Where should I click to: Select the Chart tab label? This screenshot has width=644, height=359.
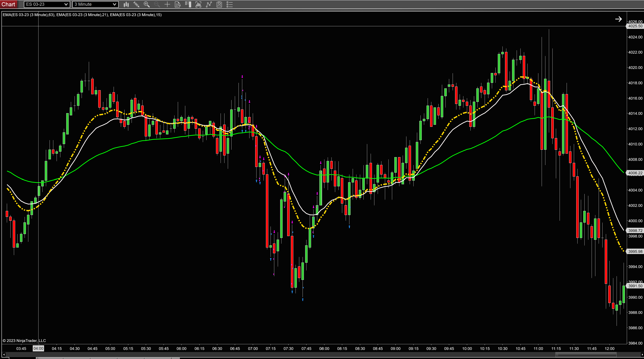pyautogui.click(x=8, y=4)
